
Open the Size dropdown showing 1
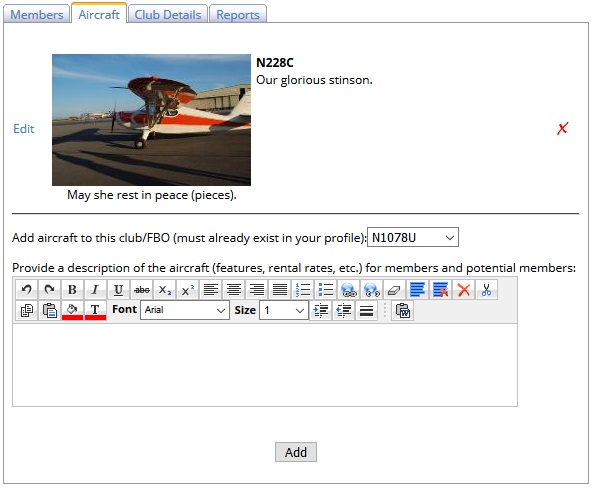coord(284,310)
